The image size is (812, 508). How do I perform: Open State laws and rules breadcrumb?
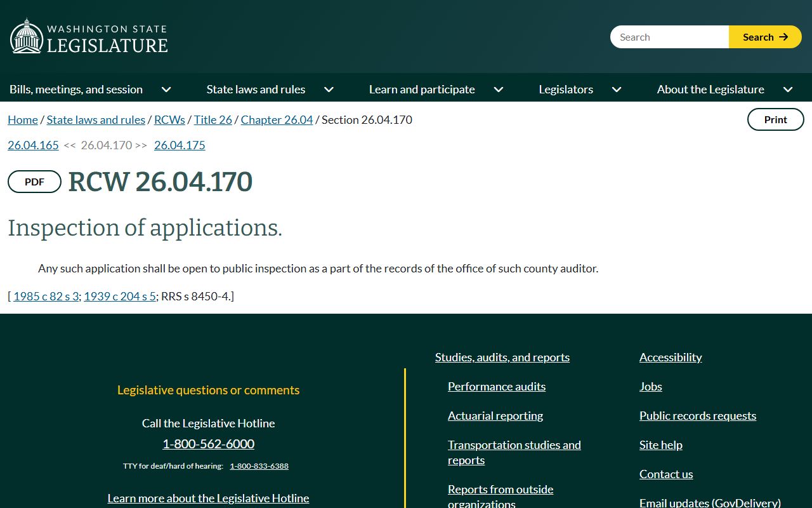click(x=96, y=119)
